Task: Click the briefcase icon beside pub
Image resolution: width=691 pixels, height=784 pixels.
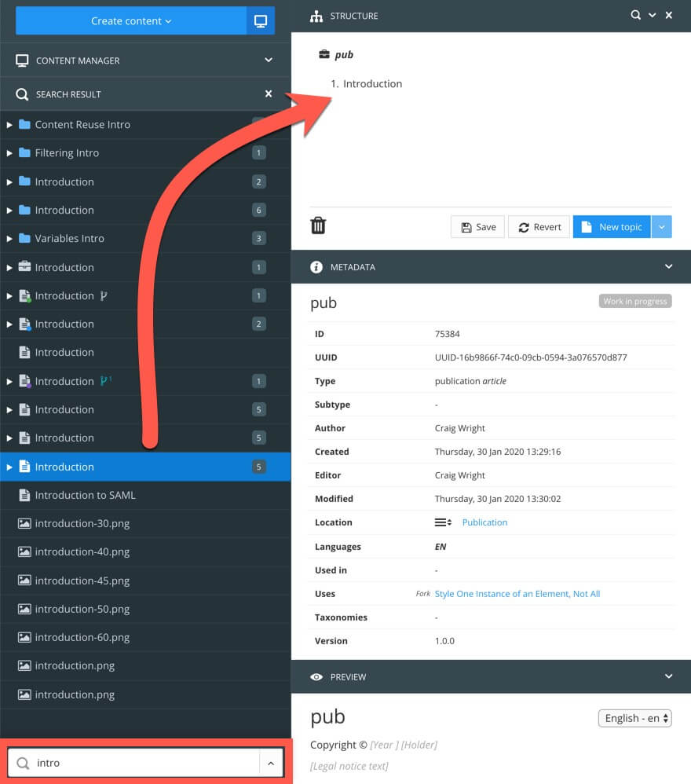Action: 322,55
